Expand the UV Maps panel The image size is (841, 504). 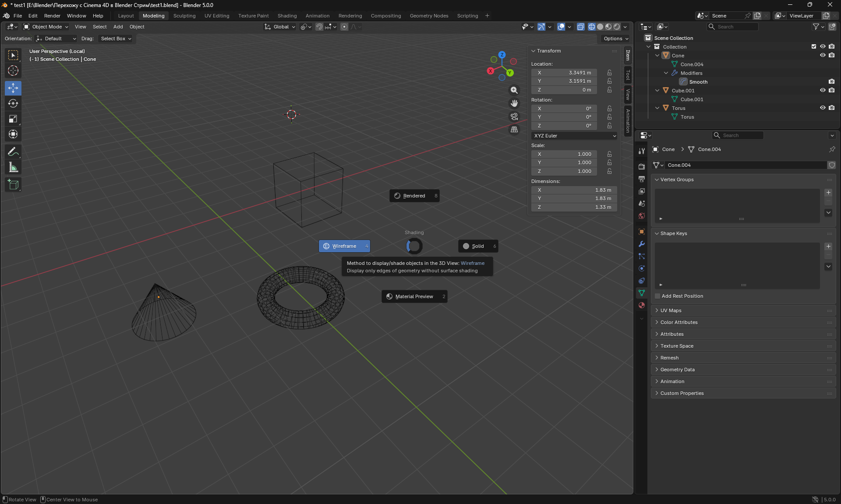pos(671,310)
